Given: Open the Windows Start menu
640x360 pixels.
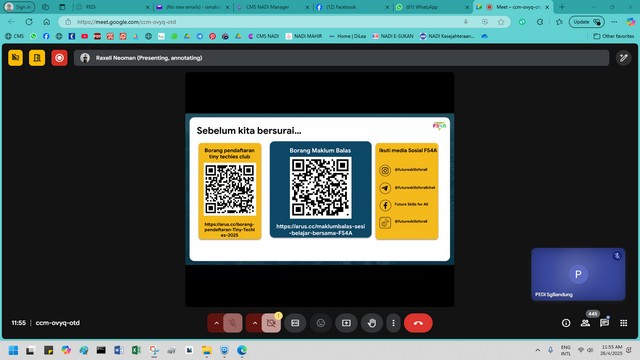Looking at the screenshot, I should tap(13, 350).
